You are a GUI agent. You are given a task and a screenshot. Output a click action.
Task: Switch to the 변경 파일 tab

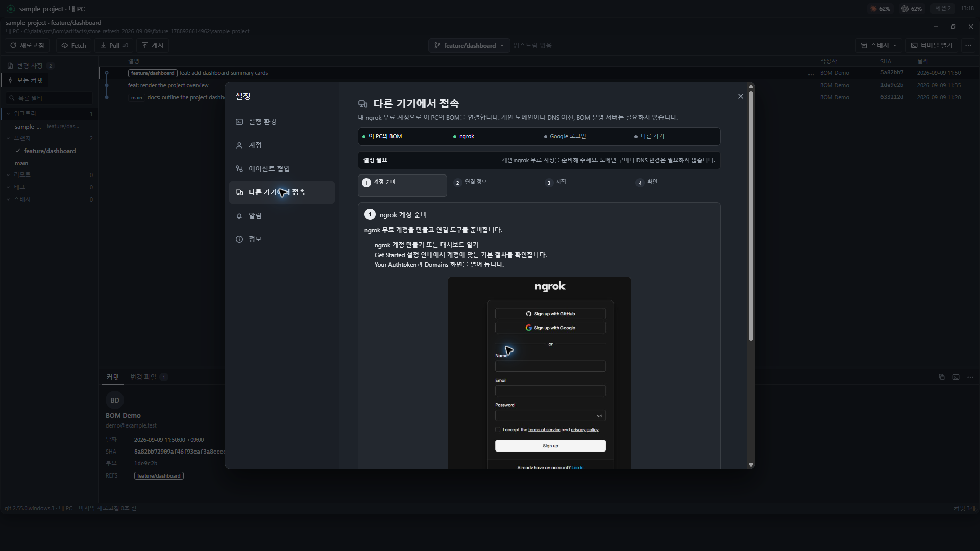coord(149,377)
